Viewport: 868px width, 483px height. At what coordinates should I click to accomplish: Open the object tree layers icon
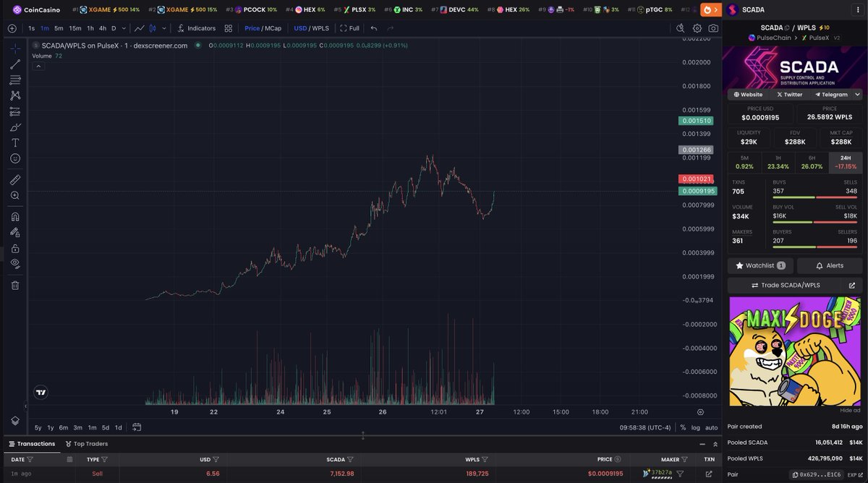click(15, 420)
